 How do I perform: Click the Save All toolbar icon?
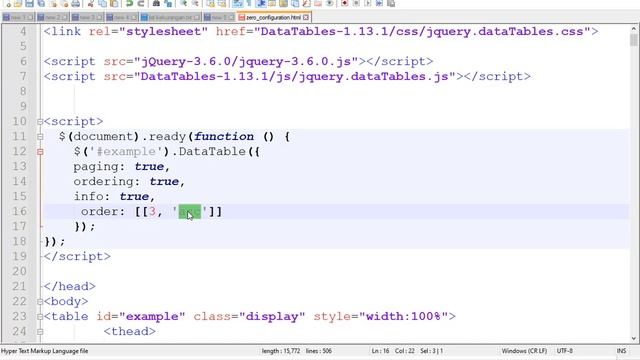coord(41,4)
